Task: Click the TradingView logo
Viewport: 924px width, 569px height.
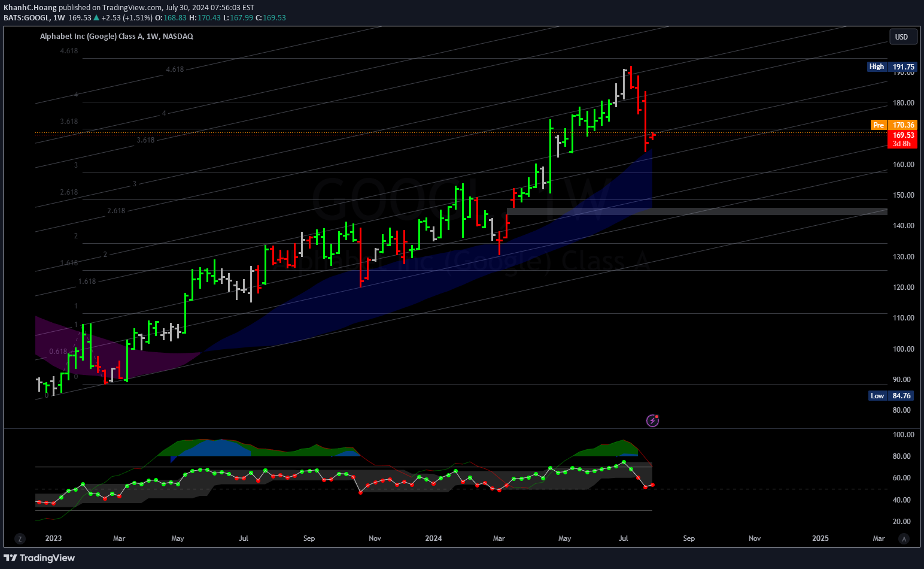Action: (39, 558)
